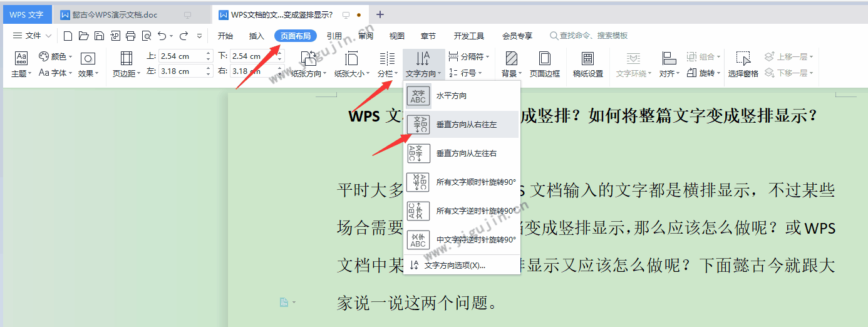This screenshot has width=868, height=327.
Task: Select 垂直方向从右往左 option
Action: [x=462, y=125]
